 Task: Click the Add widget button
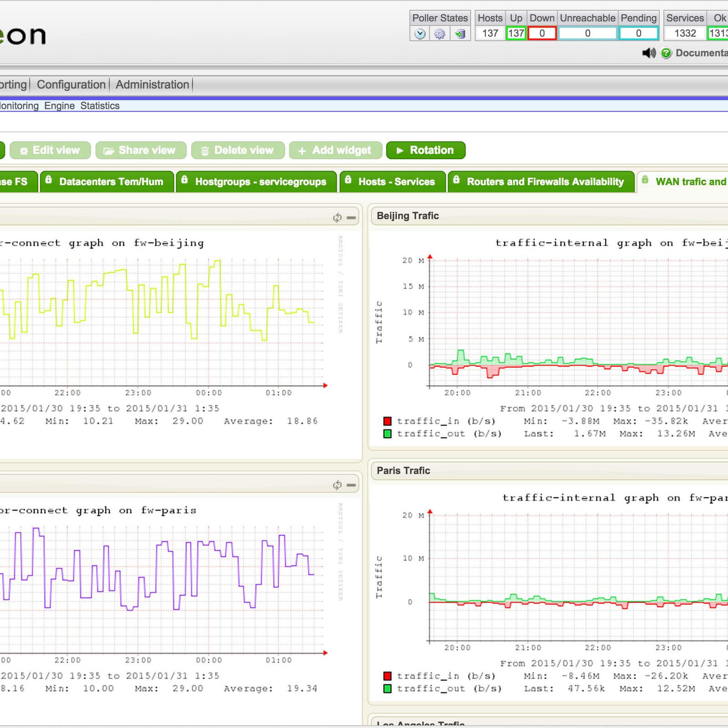(x=335, y=150)
